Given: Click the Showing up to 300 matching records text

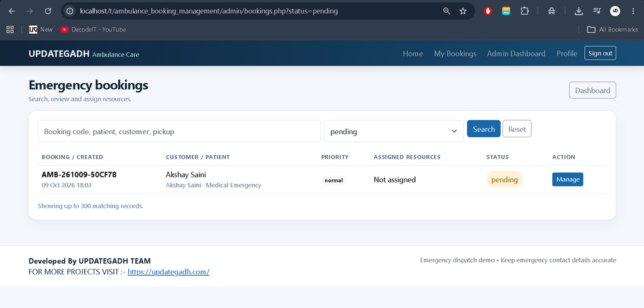Looking at the screenshot, I should (x=91, y=206).
